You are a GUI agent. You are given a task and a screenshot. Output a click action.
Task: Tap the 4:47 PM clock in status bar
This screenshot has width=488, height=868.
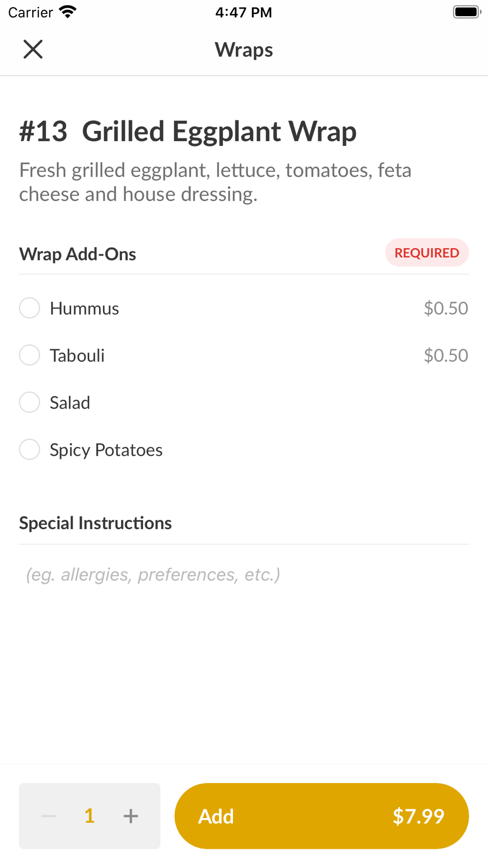point(244,12)
